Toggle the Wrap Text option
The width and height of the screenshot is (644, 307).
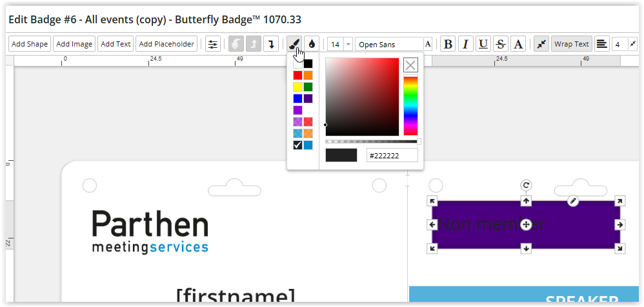(x=572, y=44)
